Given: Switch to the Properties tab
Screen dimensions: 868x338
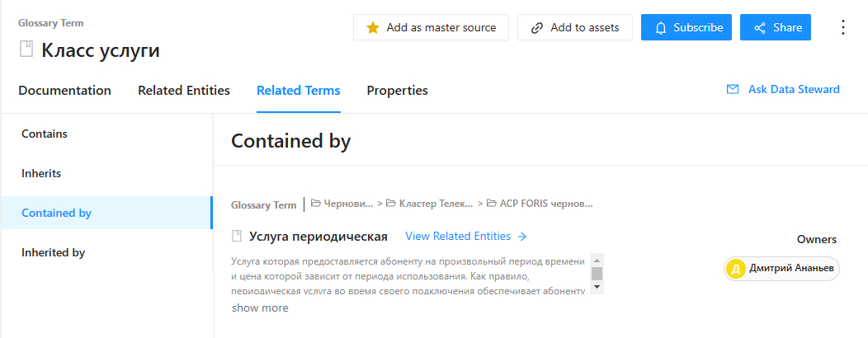Looking at the screenshot, I should click(x=398, y=90).
